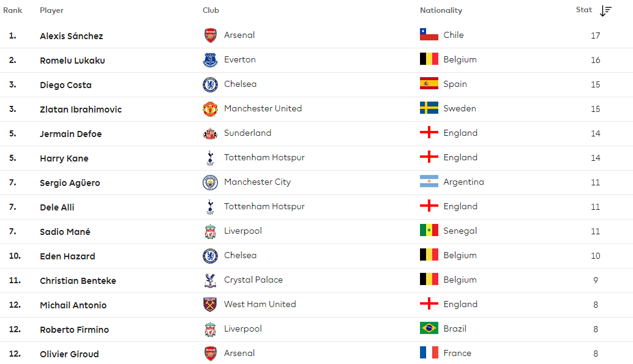
Task: Click the Sunderland club badge
Action: coord(211,133)
